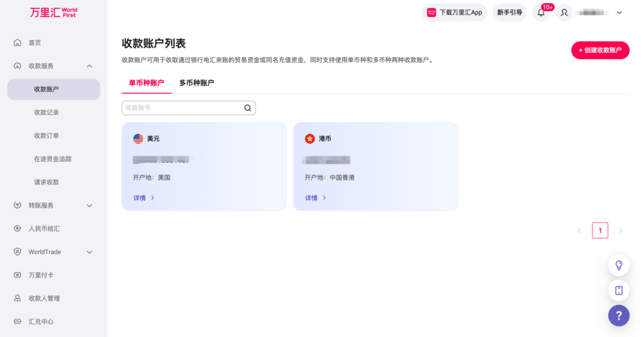Viewport: 644px width, 337px height.
Task: Click the 万里付卡 card icon
Action: [x=17, y=275]
